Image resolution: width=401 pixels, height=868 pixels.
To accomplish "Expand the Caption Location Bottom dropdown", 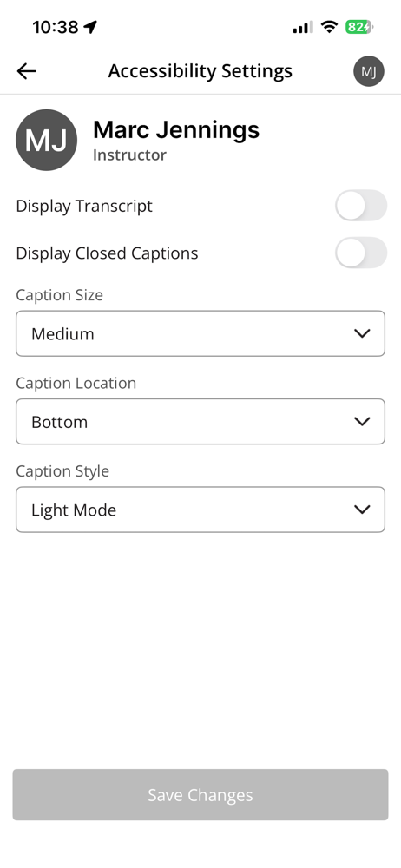I will click(200, 421).
